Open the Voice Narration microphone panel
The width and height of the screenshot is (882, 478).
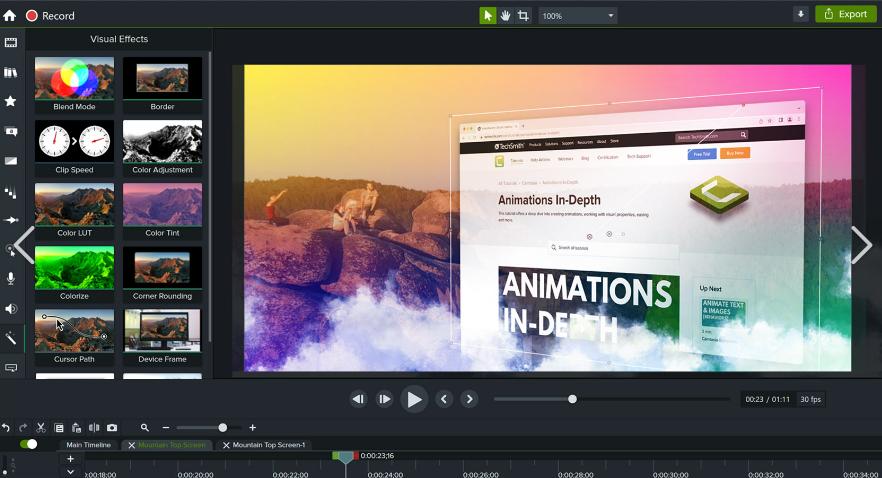11,278
